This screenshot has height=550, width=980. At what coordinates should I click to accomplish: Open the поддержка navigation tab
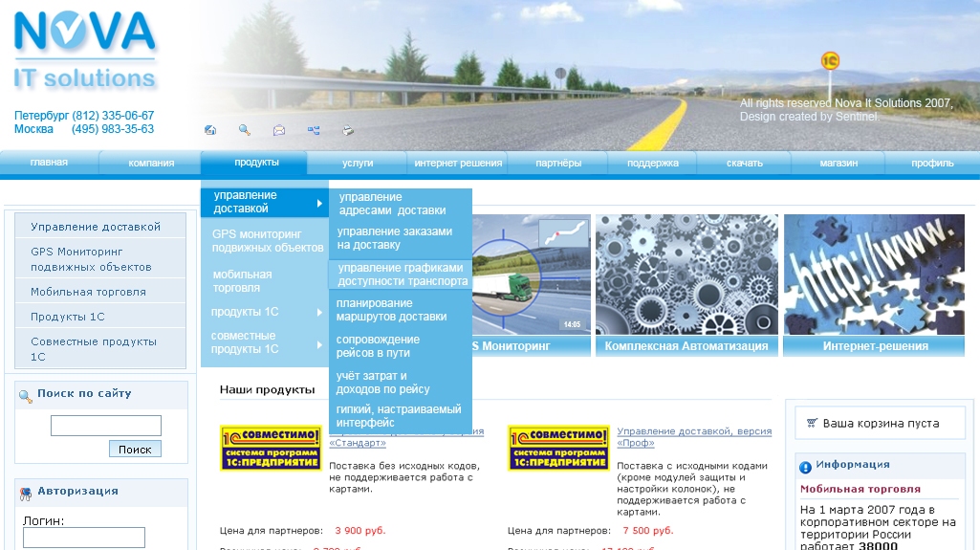coord(652,164)
